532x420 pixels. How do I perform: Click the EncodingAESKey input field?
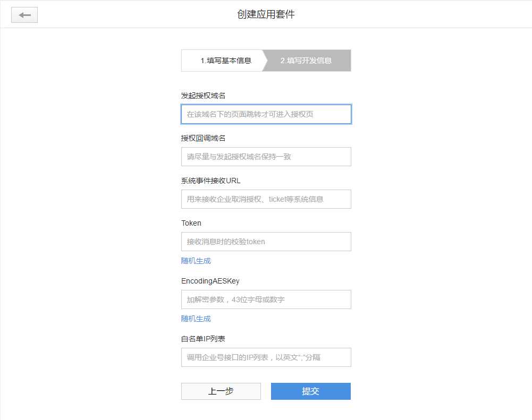click(x=266, y=299)
